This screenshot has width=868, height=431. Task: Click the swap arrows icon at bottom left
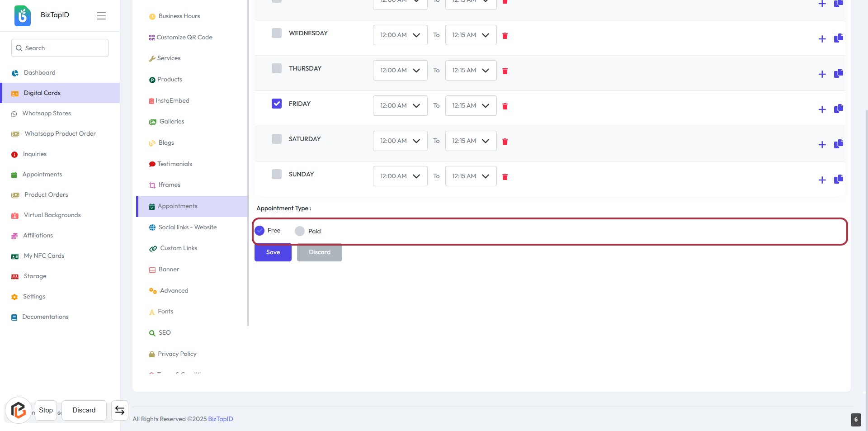point(120,410)
